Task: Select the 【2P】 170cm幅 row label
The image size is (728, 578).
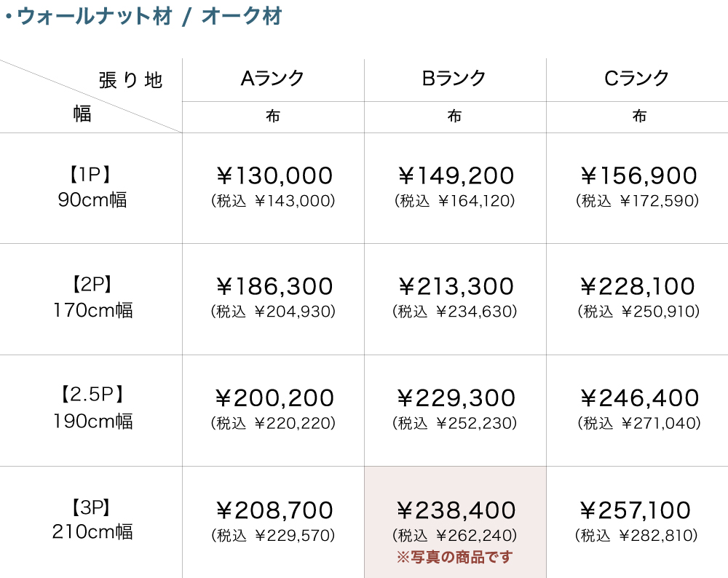Action: [x=91, y=298]
